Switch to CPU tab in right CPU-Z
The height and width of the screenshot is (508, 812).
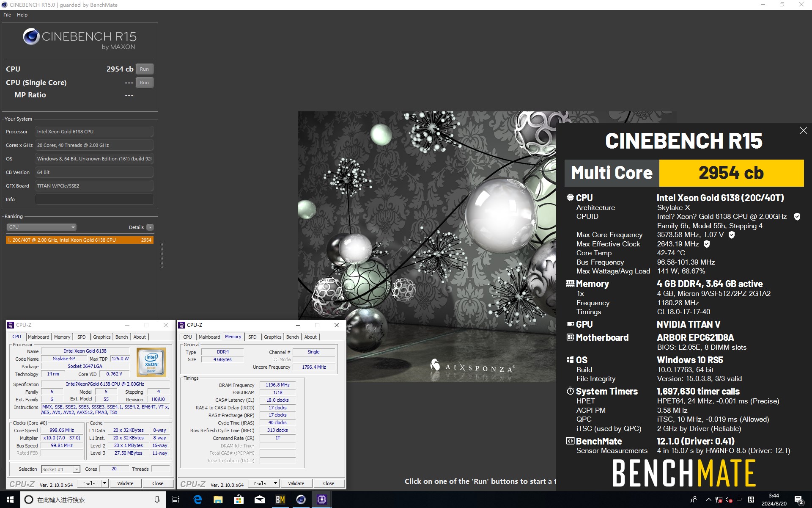pyautogui.click(x=187, y=337)
